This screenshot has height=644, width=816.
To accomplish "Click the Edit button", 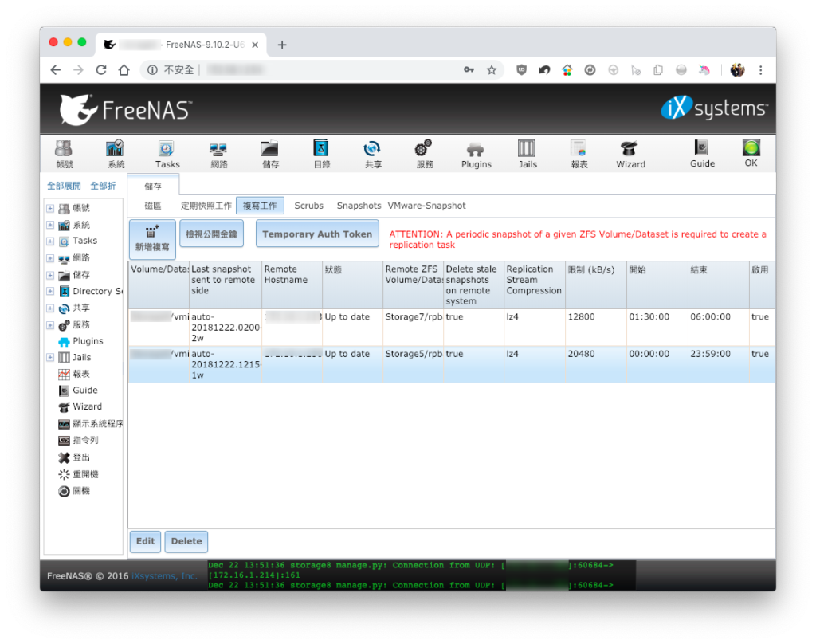I will pyautogui.click(x=145, y=541).
